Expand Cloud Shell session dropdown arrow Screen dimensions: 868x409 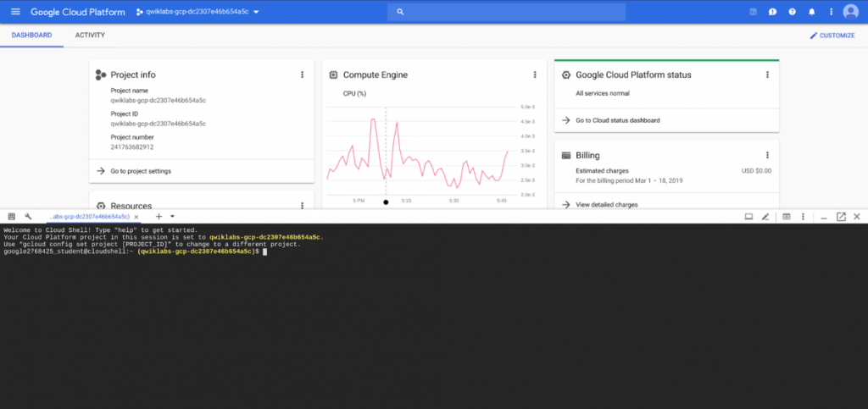pyautogui.click(x=172, y=217)
